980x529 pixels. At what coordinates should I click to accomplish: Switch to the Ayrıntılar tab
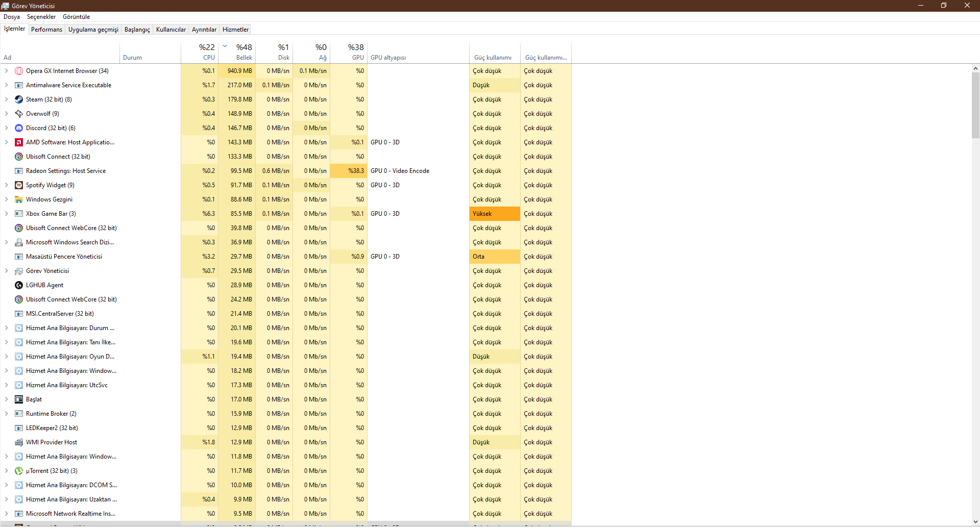pyautogui.click(x=204, y=30)
